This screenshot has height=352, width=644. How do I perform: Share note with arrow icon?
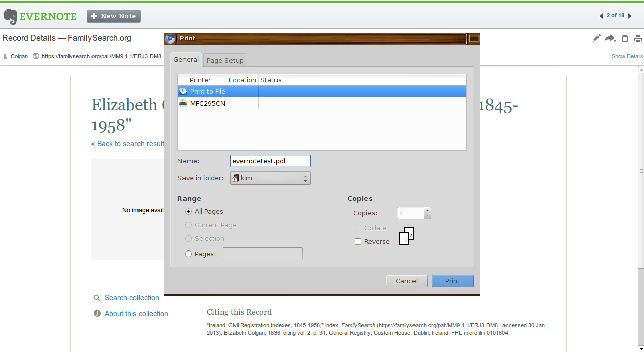tap(610, 38)
